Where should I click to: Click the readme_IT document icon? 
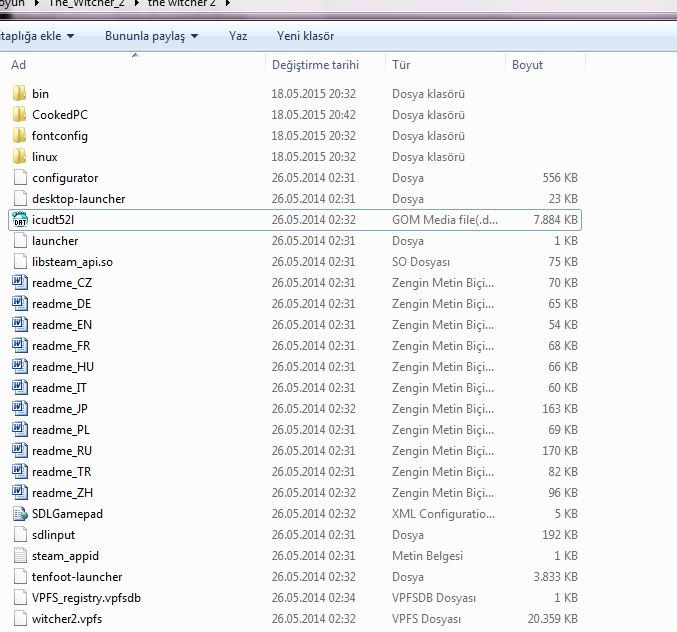(20, 388)
